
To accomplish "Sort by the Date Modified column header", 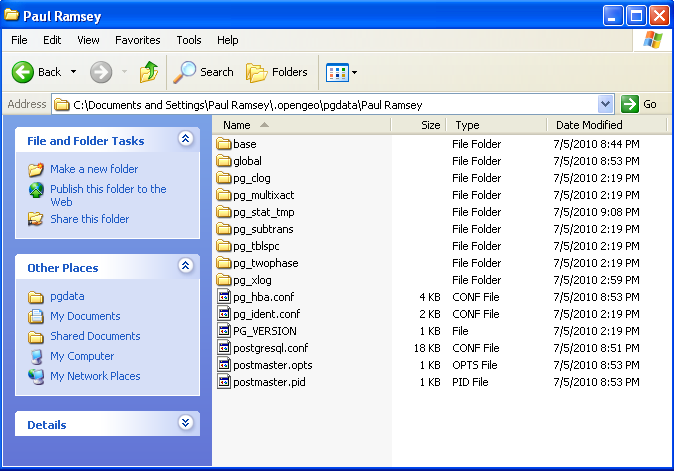I will click(x=607, y=125).
